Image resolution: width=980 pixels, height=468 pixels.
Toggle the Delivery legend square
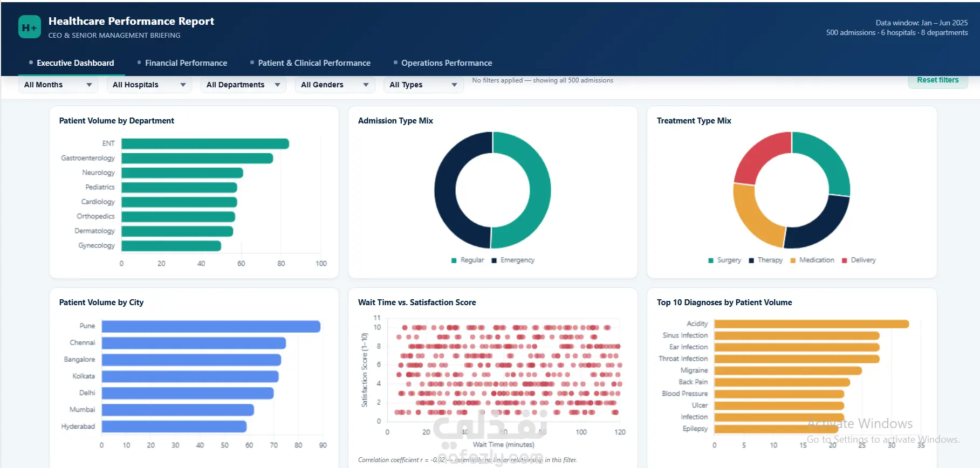tap(845, 260)
